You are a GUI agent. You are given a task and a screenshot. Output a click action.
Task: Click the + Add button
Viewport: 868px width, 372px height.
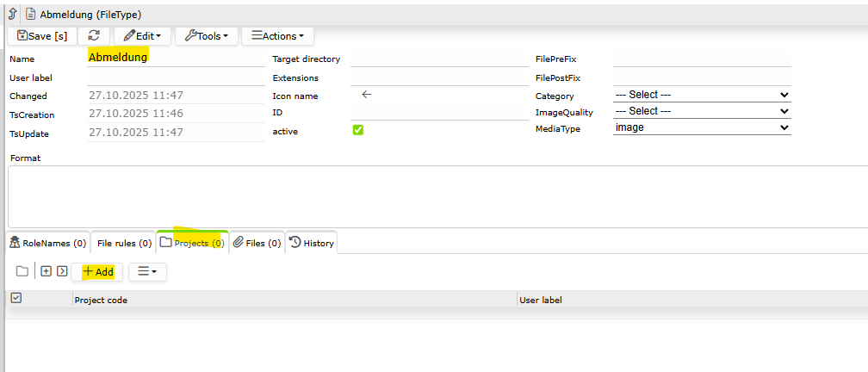pos(97,272)
